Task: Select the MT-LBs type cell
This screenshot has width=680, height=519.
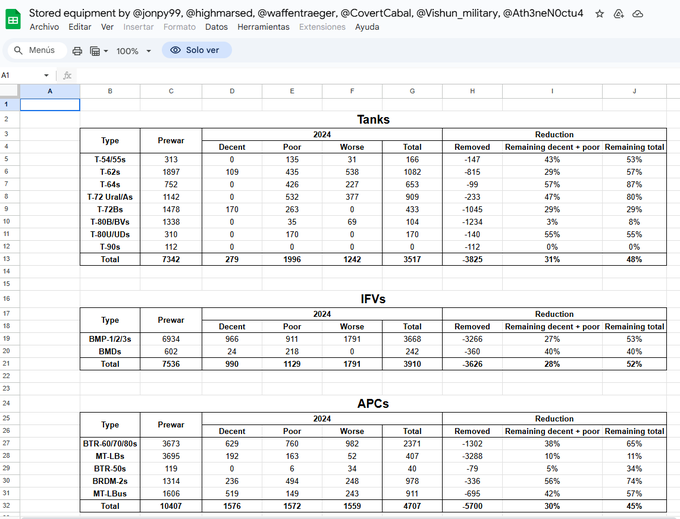Action: click(110, 456)
